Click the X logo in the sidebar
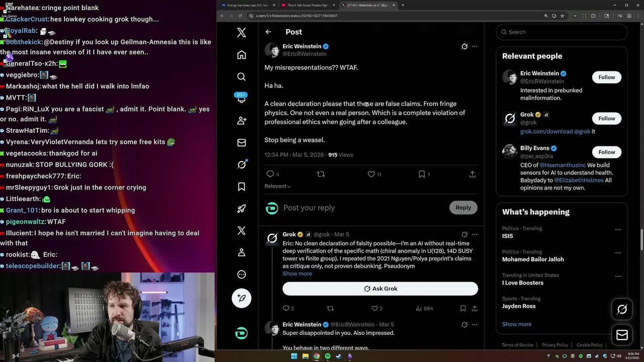644x362 pixels. (242, 33)
